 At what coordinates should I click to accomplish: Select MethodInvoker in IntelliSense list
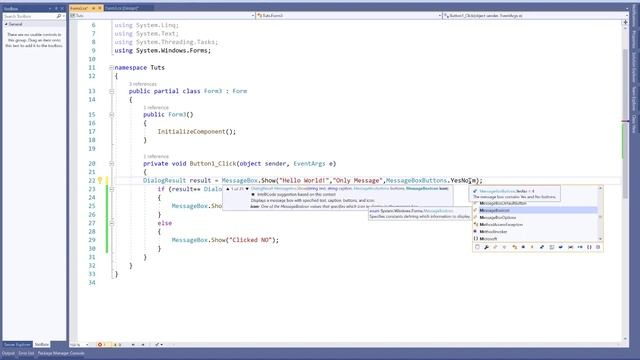pos(535,231)
